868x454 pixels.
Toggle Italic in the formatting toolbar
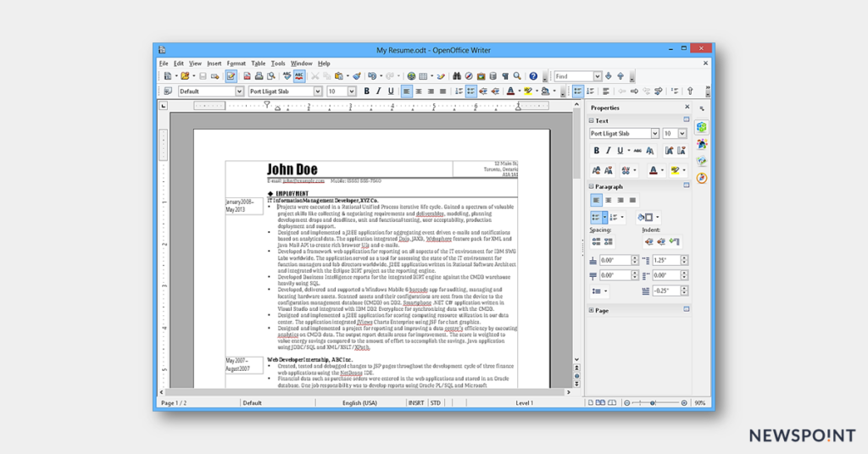(x=379, y=91)
